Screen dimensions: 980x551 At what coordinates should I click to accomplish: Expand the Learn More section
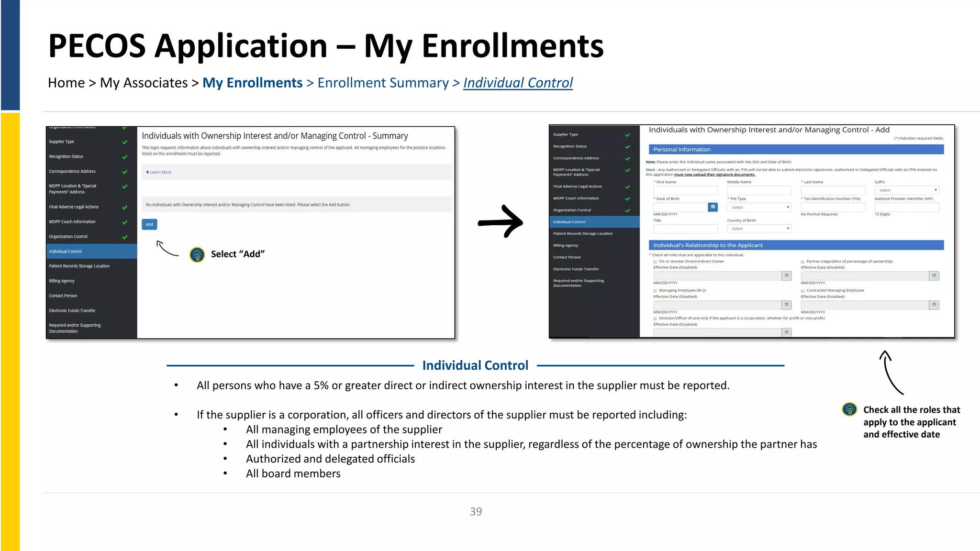click(158, 172)
